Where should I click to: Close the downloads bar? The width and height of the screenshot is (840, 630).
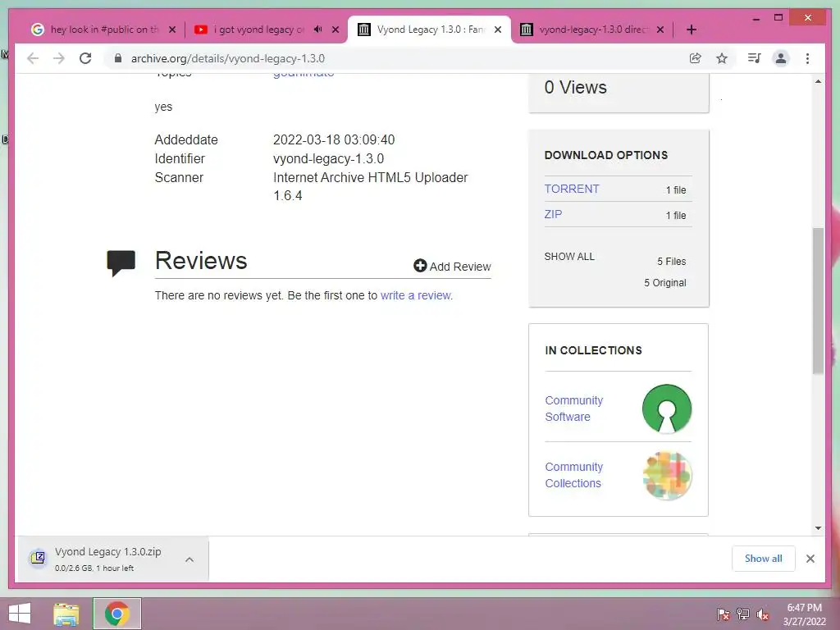(x=810, y=559)
